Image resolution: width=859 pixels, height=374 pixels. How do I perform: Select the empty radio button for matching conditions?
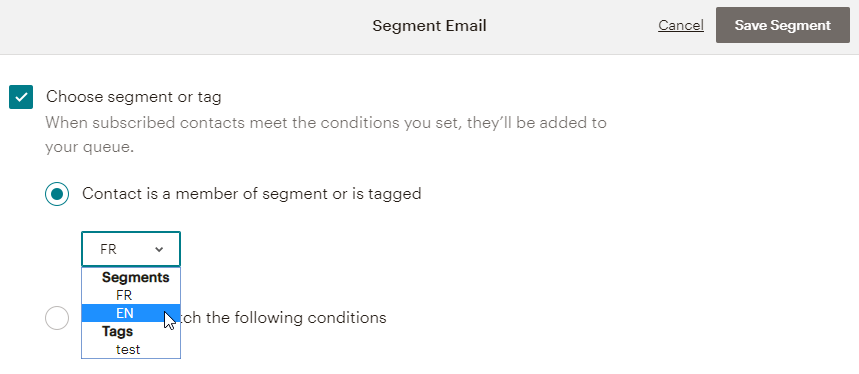click(57, 318)
